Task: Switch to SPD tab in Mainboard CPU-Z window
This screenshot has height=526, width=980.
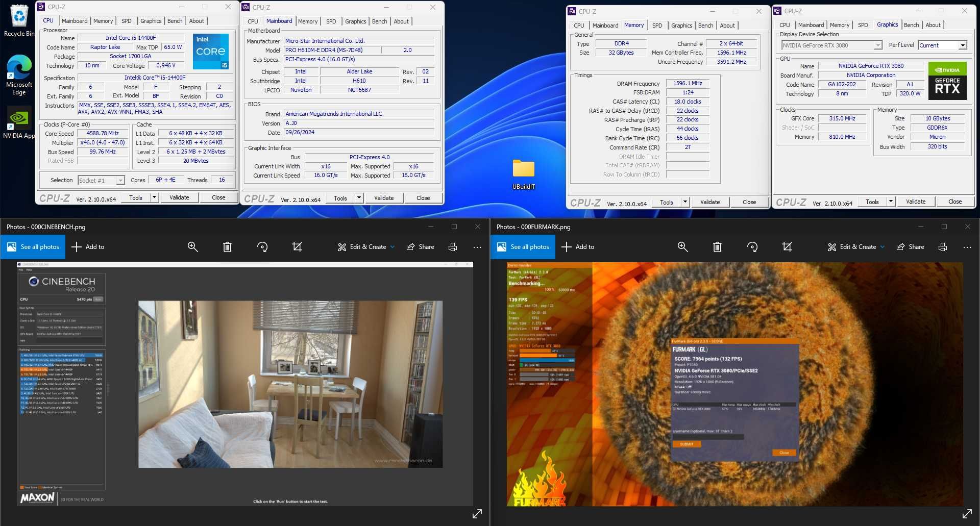Action: (331, 21)
